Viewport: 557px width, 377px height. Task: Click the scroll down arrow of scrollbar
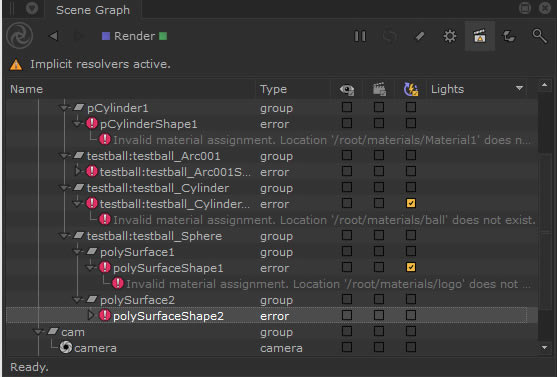[544, 348]
